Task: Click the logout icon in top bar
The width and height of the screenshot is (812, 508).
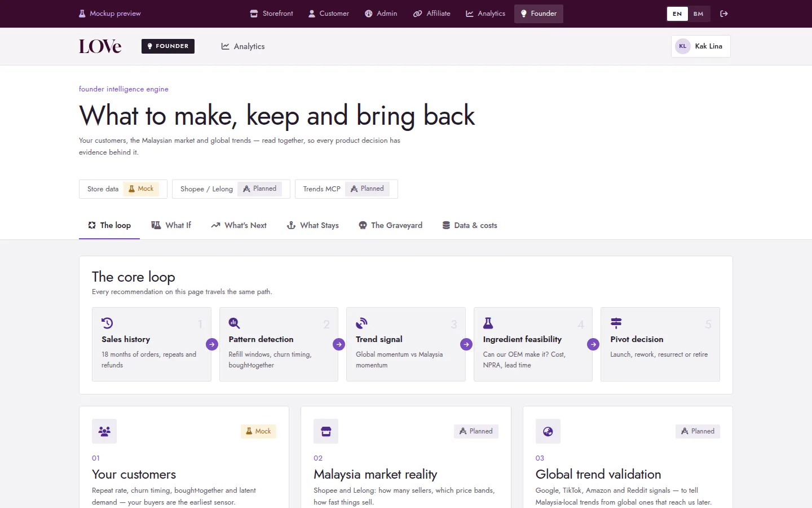Action: [724, 14]
